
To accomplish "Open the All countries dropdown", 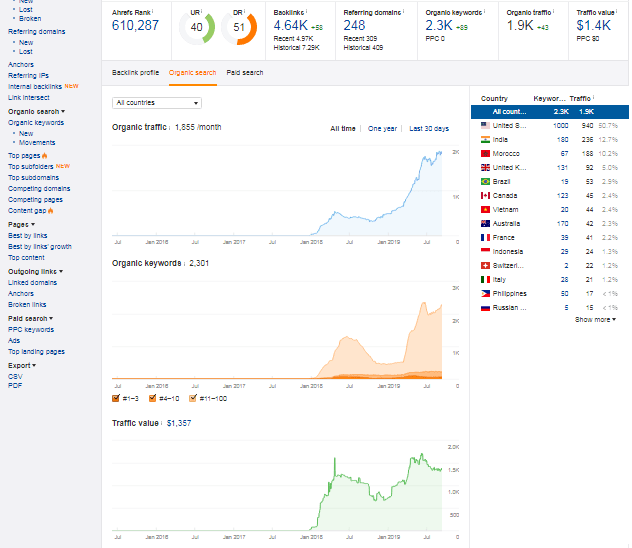I will coord(157,103).
